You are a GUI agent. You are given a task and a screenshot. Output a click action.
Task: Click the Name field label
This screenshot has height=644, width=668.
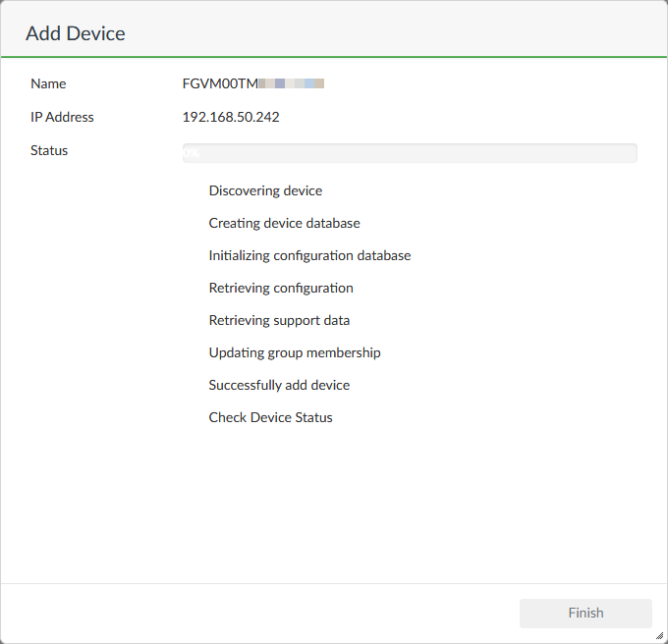pos(48,84)
